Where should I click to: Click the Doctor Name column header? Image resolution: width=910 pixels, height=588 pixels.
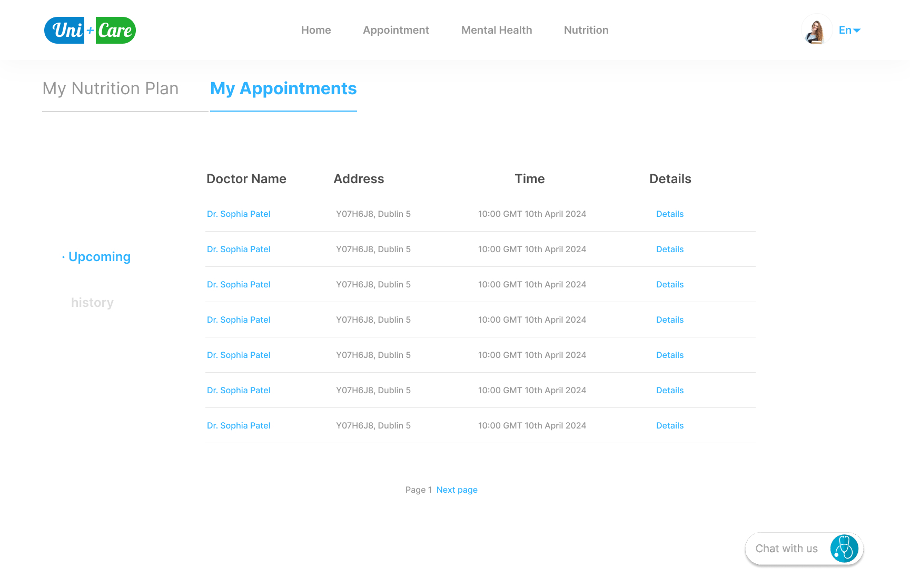pyautogui.click(x=246, y=179)
